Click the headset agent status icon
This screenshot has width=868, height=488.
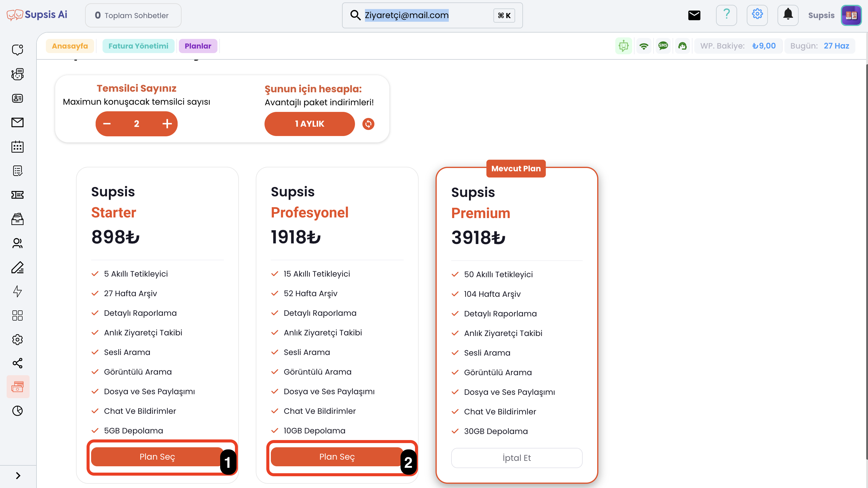(682, 46)
